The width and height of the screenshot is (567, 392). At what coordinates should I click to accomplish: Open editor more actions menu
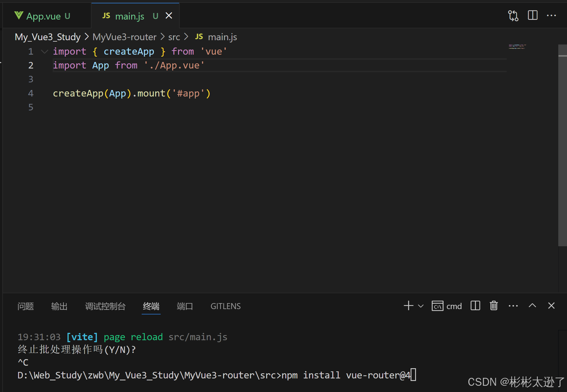551,16
